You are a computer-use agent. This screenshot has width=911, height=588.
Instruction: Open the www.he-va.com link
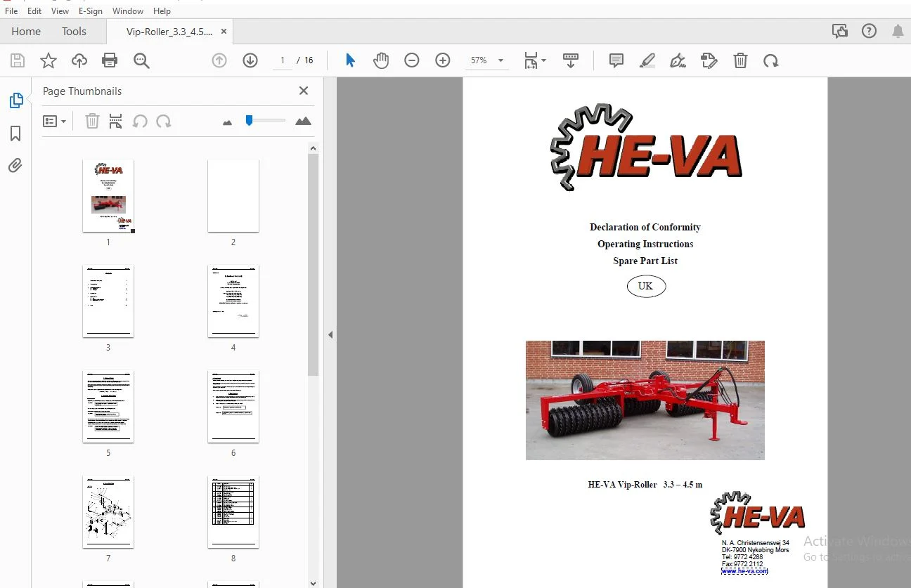[744, 571]
